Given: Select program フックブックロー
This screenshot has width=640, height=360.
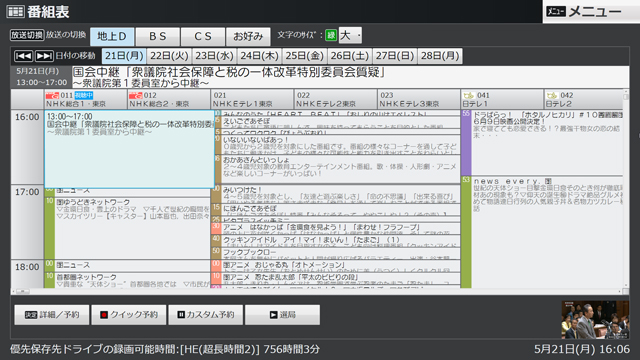Looking at the screenshot, I should pyautogui.click(x=336, y=253).
